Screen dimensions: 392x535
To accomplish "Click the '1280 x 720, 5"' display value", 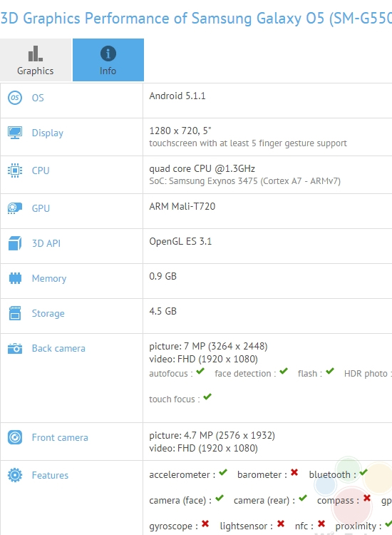I will 180,131.
